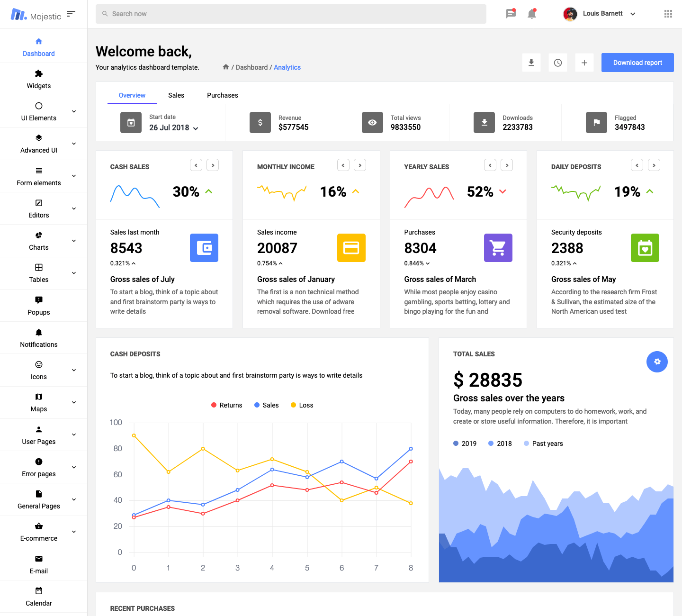
Task: Toggle the Loss series in chart legend
Action: point(302,405)
